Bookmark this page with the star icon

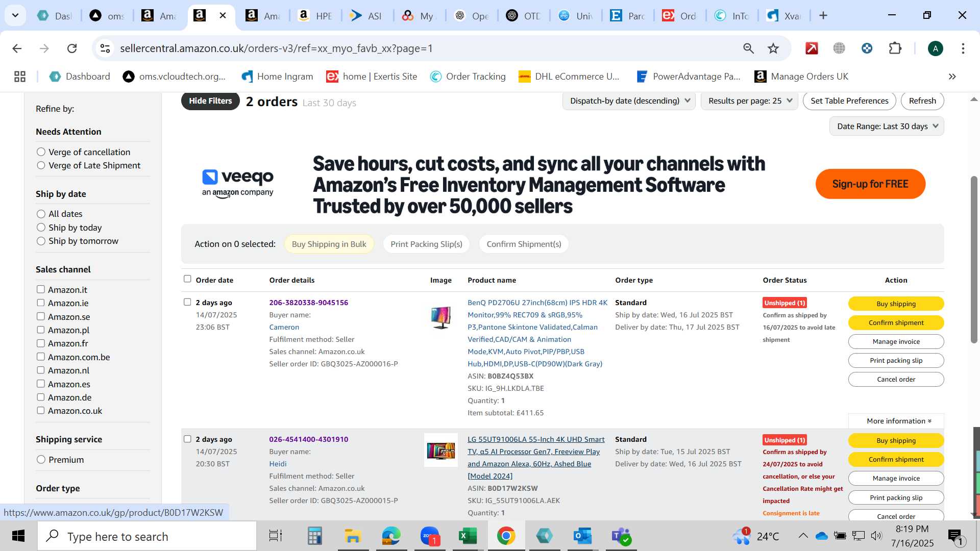(x=773, y=48)
